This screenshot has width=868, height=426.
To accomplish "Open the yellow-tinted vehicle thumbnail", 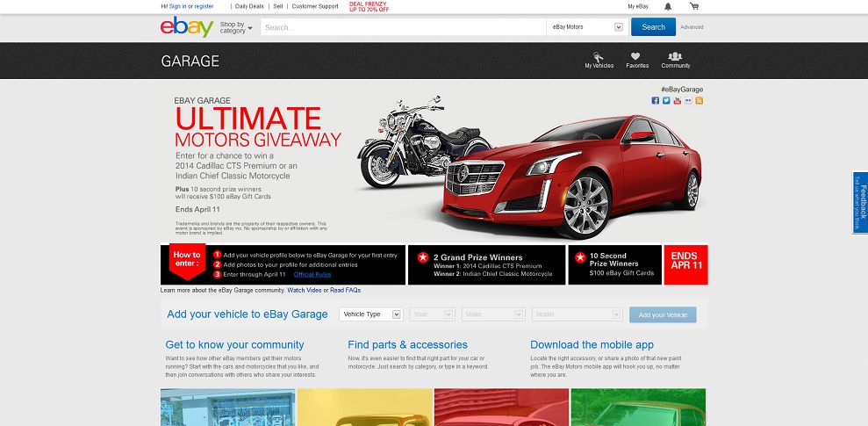I will click(365, 408).
